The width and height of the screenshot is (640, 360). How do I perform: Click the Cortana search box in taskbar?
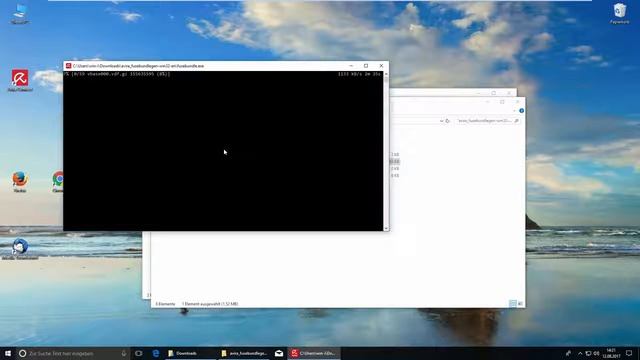click(x=73, y=353)
